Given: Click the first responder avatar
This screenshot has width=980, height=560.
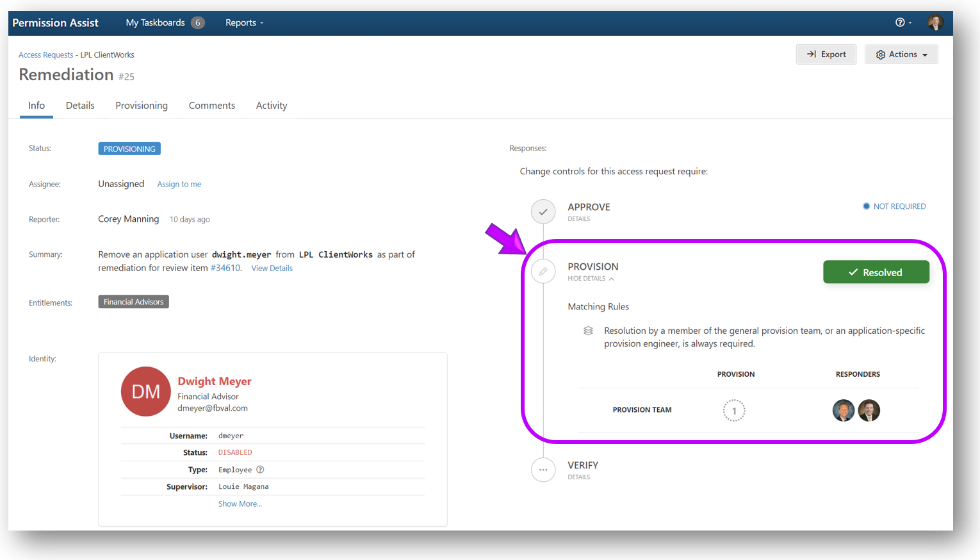Looking at the screenshot, I should [x=844, y=410].
